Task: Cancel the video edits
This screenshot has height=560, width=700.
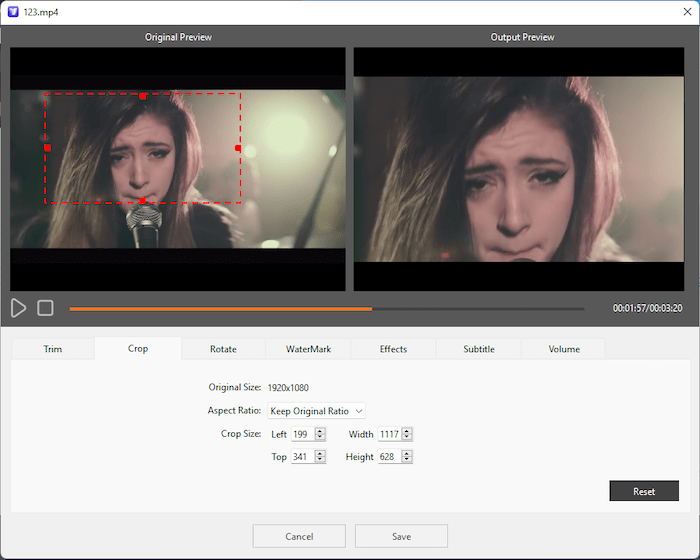Action: pyautogui.click(x=299, y=536)
